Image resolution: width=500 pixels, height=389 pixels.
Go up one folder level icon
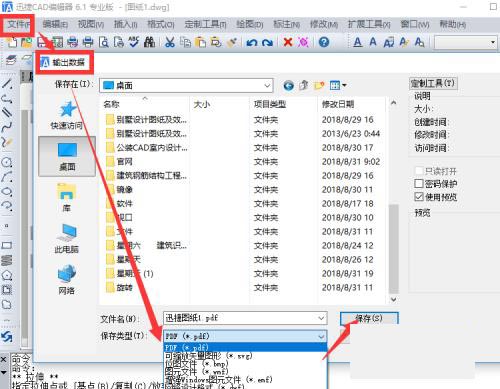click(304, 86)
